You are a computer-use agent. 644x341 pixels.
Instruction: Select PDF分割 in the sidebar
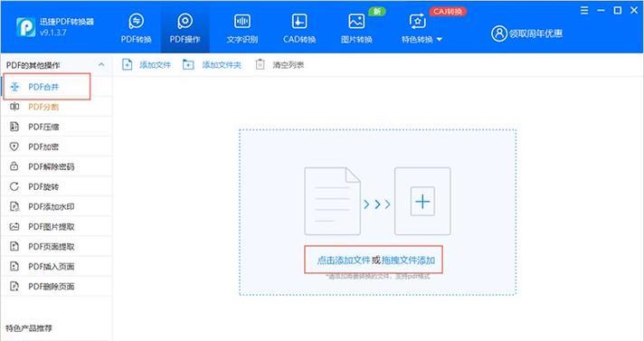click(56, 107)
